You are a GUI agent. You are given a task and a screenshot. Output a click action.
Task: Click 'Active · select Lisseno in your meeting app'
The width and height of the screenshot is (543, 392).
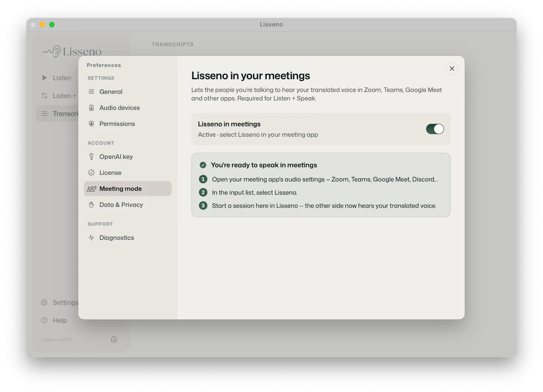258,135
